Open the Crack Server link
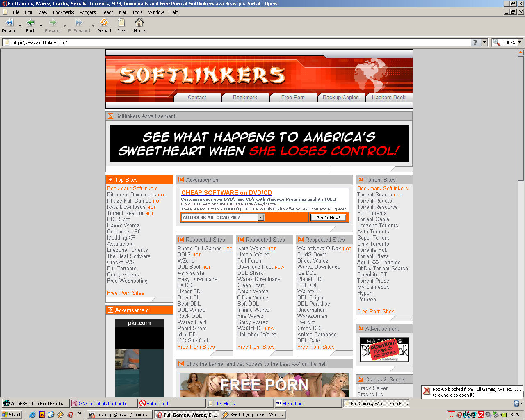Screen dimensions: 525x420 (x=372, y=388)
